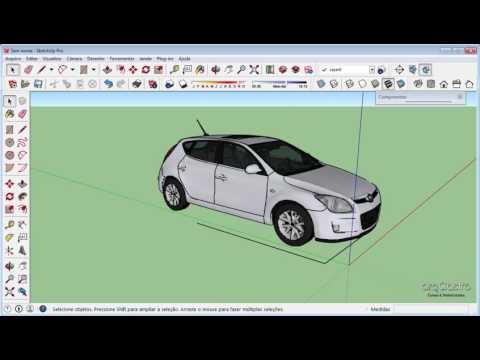Adjust the shadow time-of-day slider
Image resolution: width=480 pixels, height=360 pixels.
[279, 82]
